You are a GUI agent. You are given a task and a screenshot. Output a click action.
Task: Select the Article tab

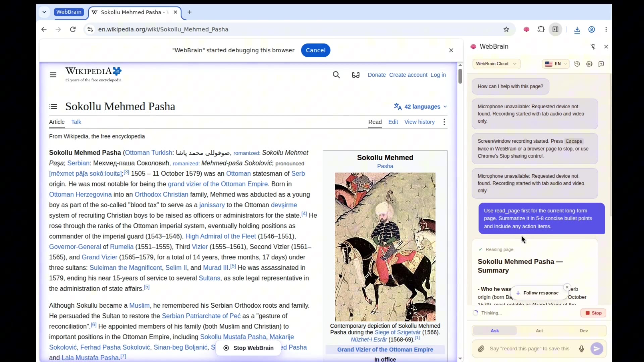tap(57, 122)
